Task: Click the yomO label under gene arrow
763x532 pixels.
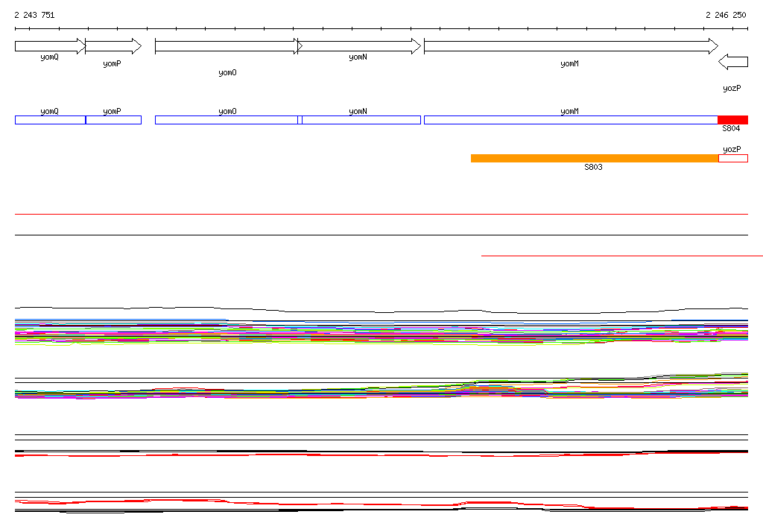Action: (227, 73)
